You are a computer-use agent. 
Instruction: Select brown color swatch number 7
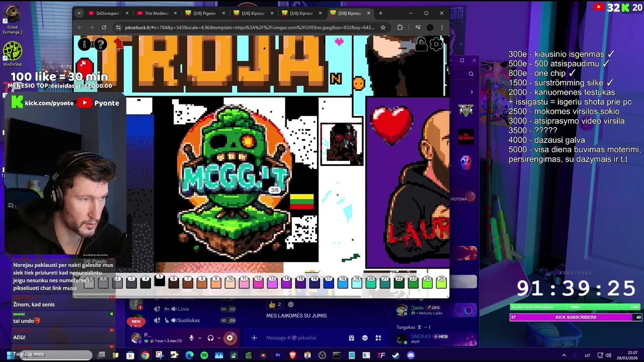tap(188, 282)
